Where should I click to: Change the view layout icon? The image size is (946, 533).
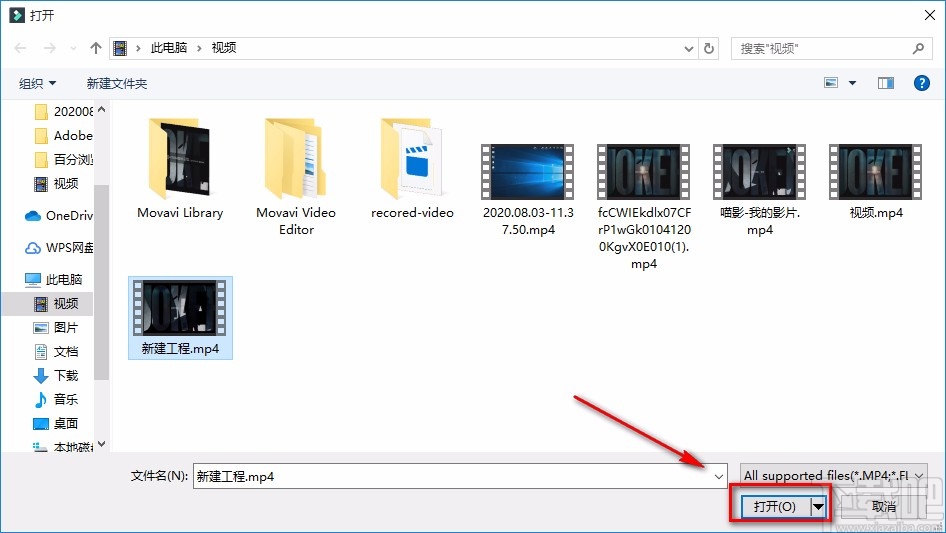tap(831, 83)
